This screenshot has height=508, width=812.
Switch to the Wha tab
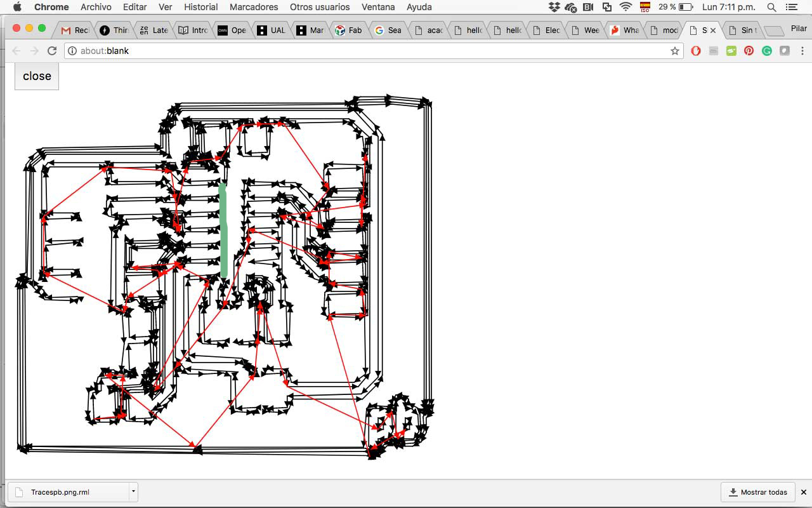624,30
